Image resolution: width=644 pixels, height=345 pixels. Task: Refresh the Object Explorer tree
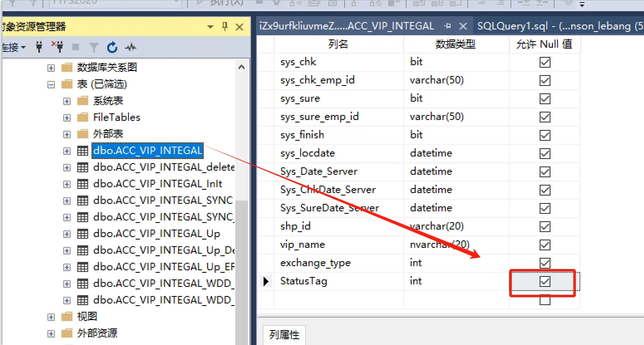tap(112, 47)
